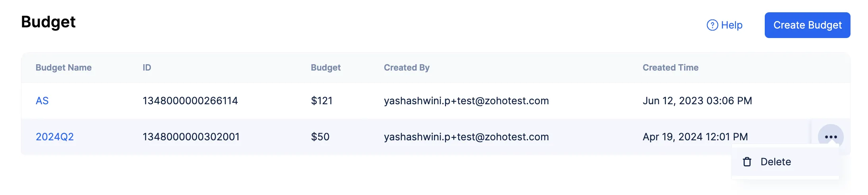Click the Budget amount column header
The width and height of the screenshot is (868, 195).
(326, 67)
